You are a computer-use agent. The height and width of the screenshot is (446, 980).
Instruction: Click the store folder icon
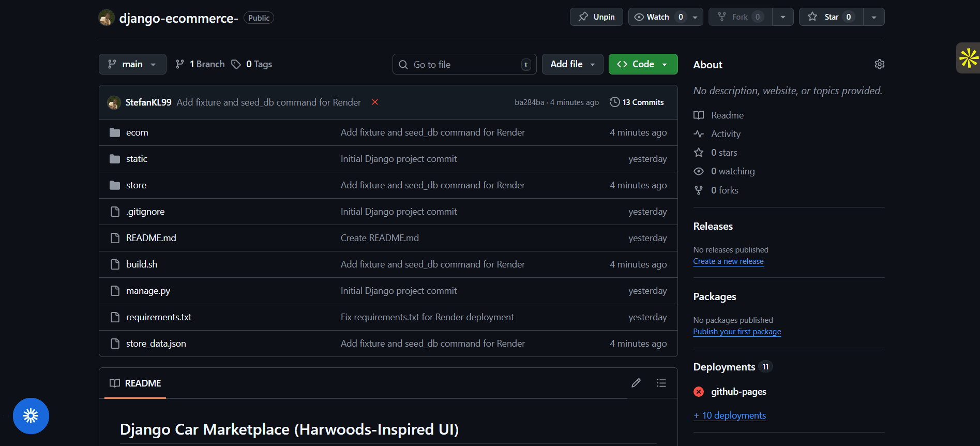[x=115, y=185]
